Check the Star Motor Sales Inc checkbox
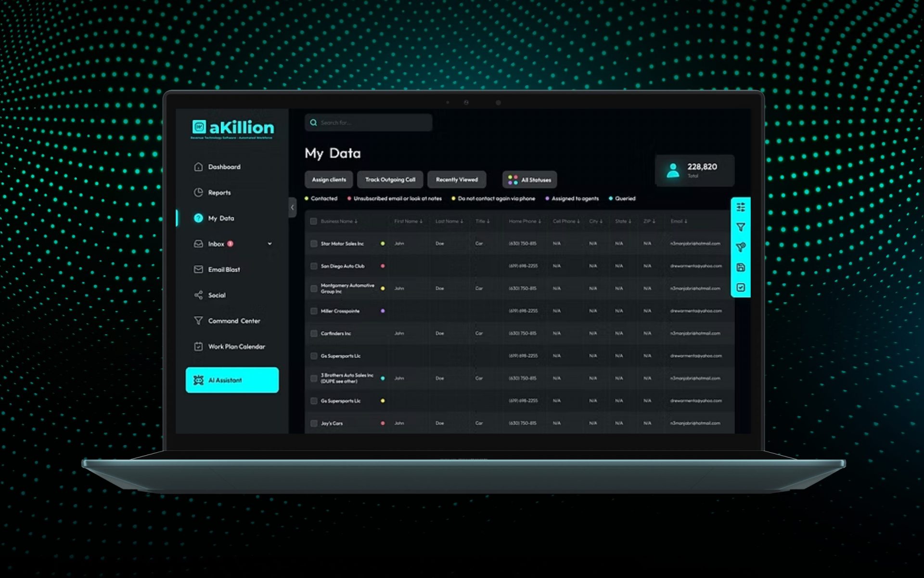 tap(314, 244)
